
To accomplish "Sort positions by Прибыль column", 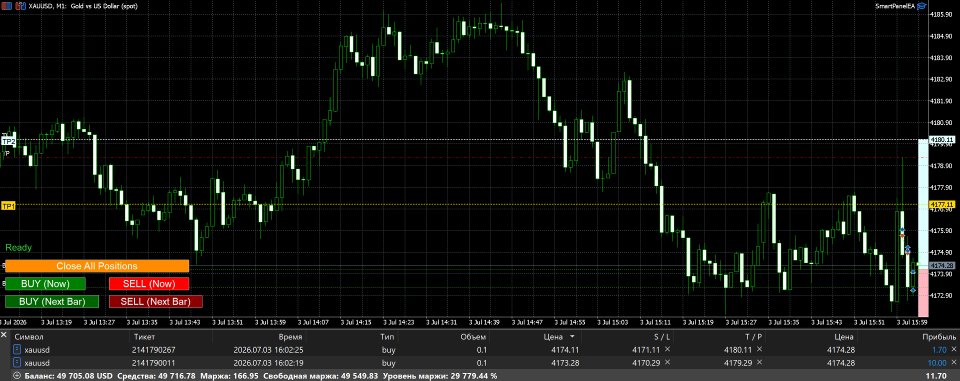I will pyautogui.click(x=939, y=336).
